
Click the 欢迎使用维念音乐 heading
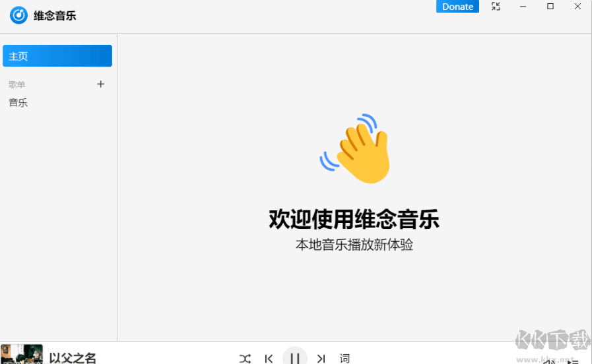click(354, 219)
